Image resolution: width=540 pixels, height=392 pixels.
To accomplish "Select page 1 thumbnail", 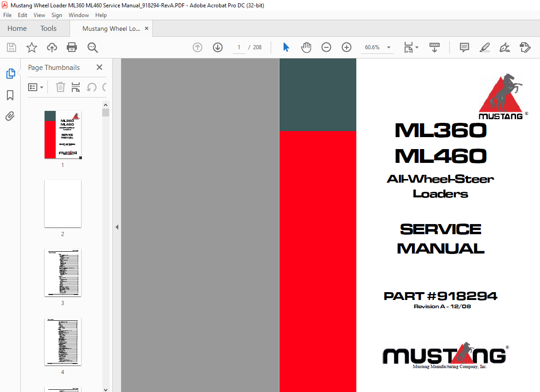I will pyautogui.click(x=63, y=134).
